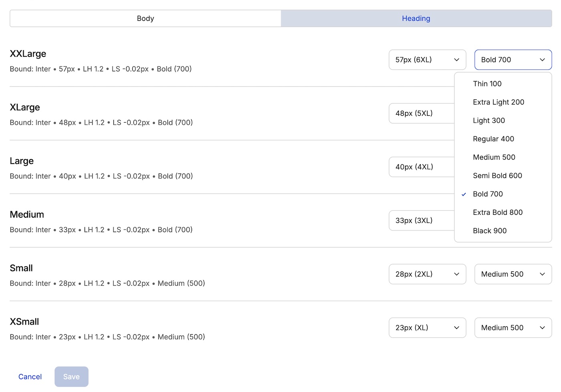Select Regular 400 weight option
This screenshot has width=561, height=392.
coord(503,139)
